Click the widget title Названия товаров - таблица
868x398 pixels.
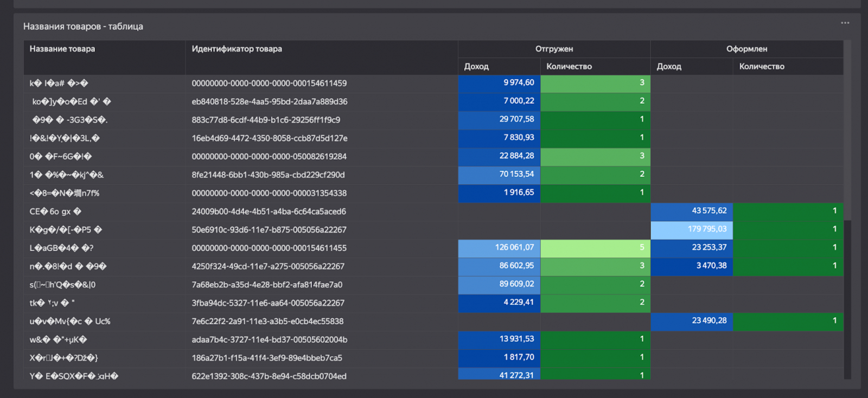83,27
